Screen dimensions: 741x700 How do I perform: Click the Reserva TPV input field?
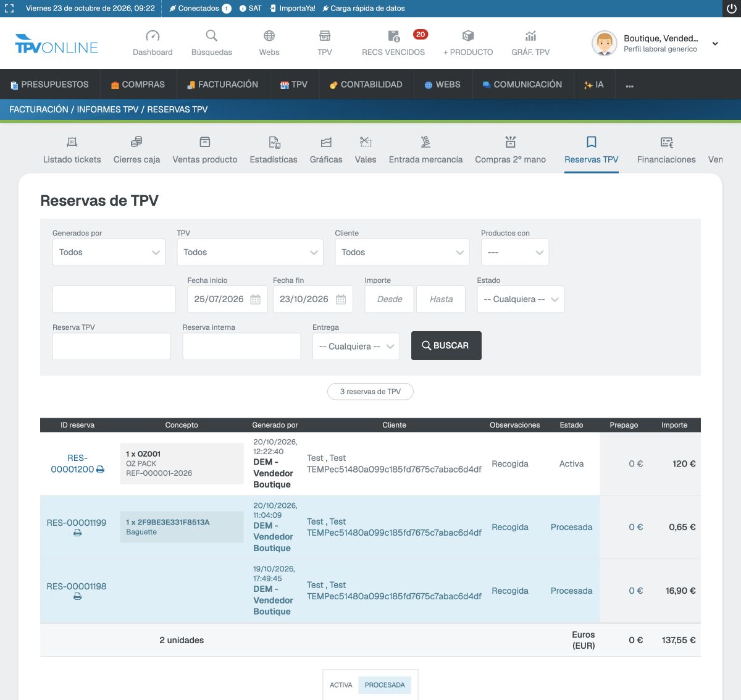tap(112, 347)
